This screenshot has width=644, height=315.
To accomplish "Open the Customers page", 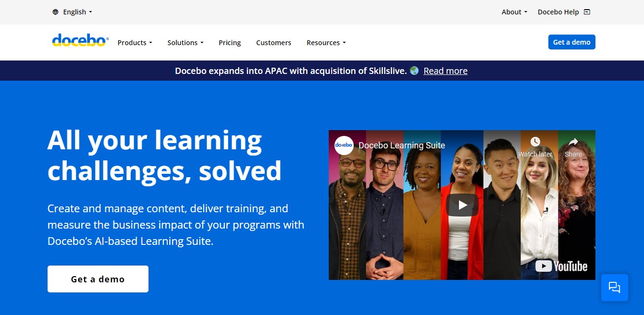I will [273, 43].
